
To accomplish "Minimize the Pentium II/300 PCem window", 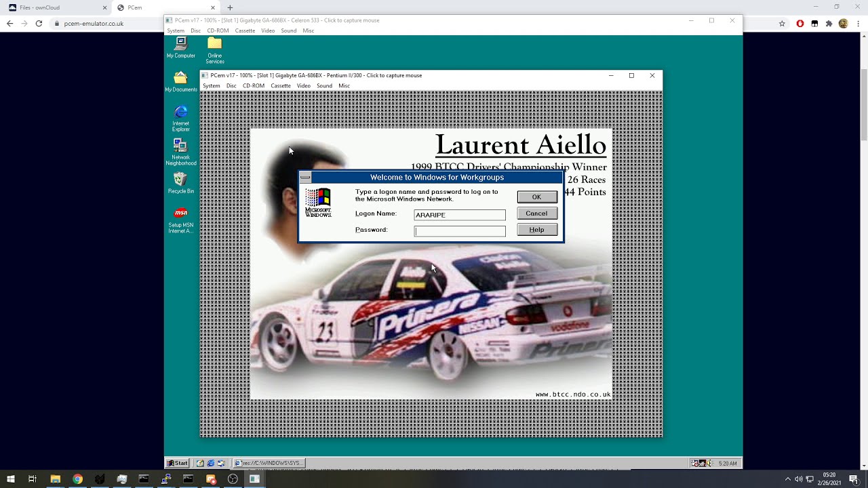I will tap(611, 75).
